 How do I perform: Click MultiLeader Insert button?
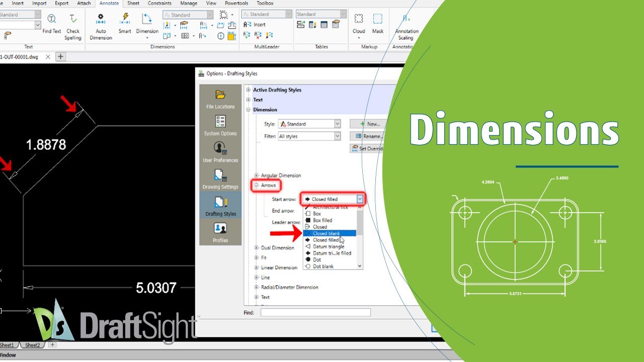pos(255,25)
